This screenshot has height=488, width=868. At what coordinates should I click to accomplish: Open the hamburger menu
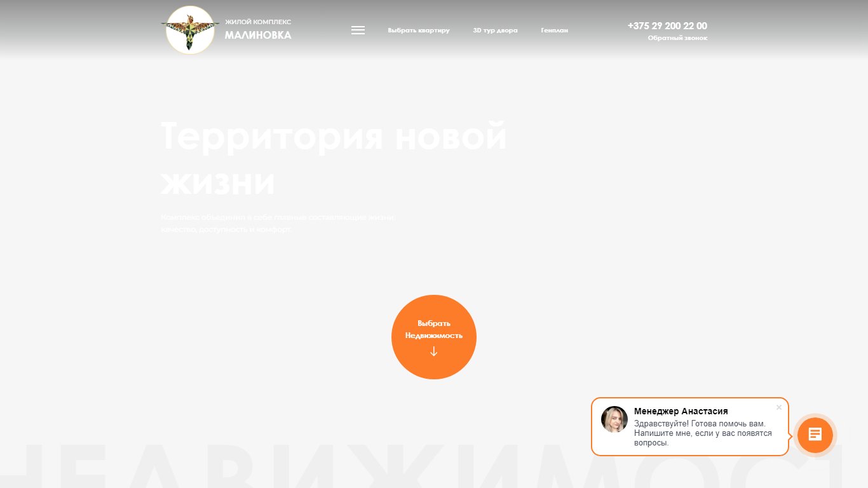pos(358,30)
